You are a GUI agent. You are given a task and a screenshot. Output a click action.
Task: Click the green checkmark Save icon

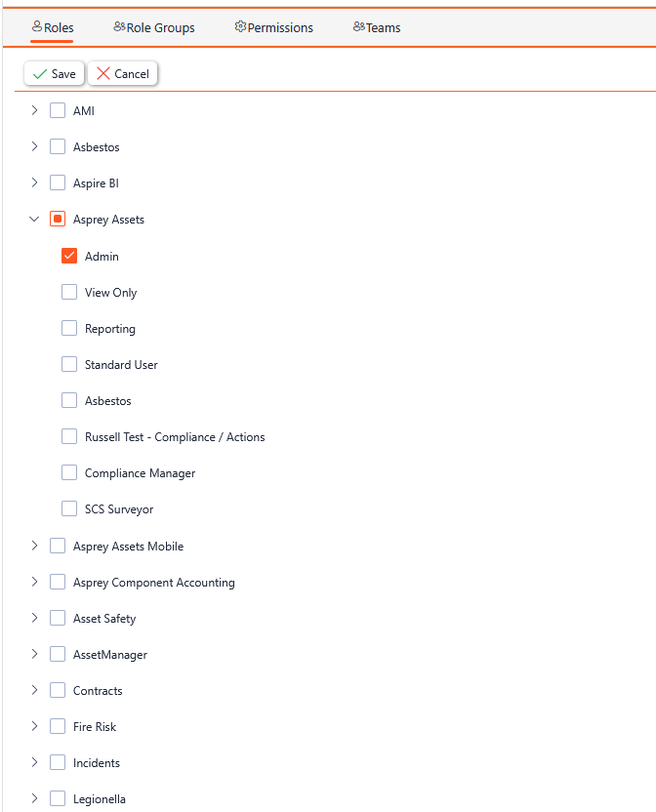coord(40,74)
